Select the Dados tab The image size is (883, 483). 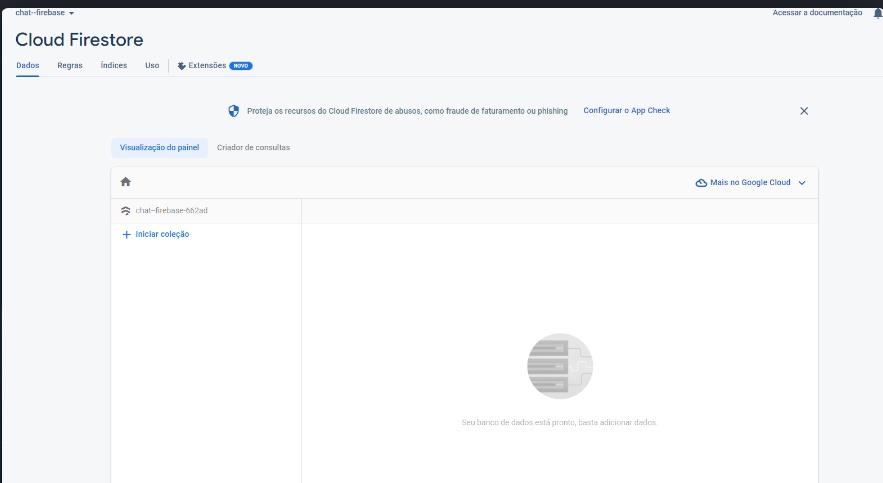coord(28,65)
